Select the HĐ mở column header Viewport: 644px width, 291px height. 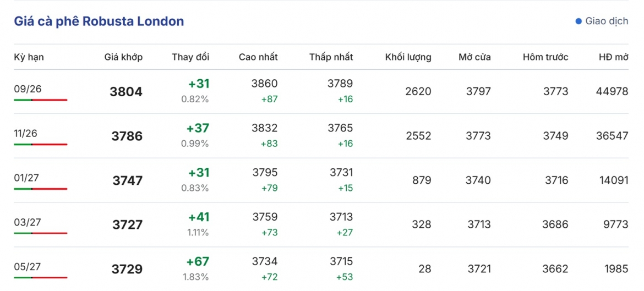click(614, 57)
